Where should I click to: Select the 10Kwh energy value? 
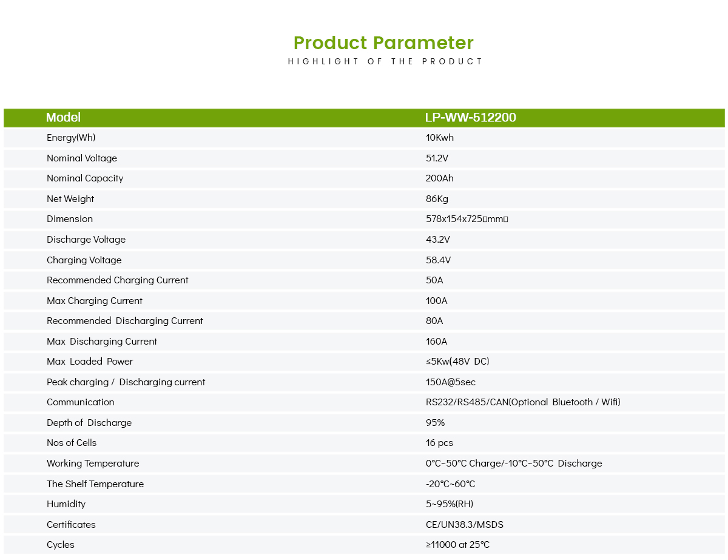pyautogui.click(x=440, y=138)
